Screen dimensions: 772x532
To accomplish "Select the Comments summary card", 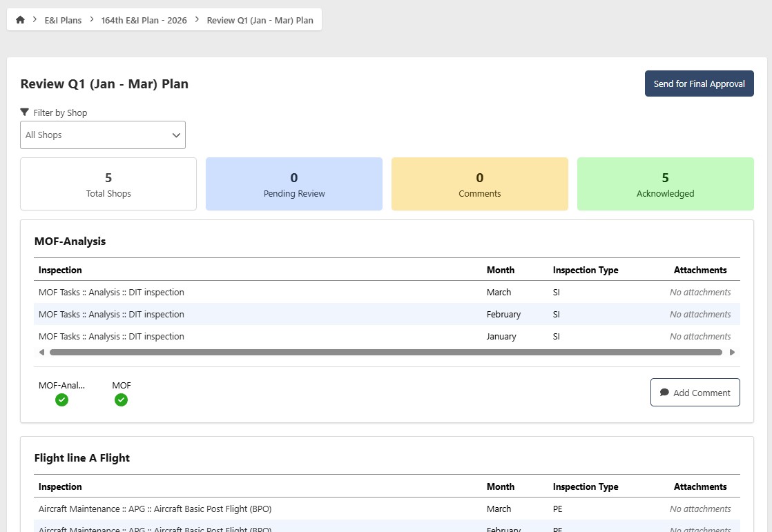I will point(479,184).
